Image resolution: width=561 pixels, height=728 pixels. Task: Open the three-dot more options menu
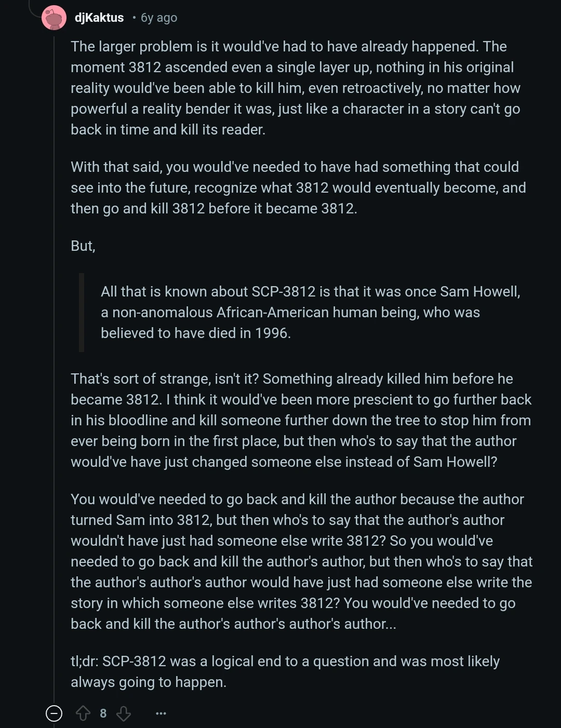161,713
